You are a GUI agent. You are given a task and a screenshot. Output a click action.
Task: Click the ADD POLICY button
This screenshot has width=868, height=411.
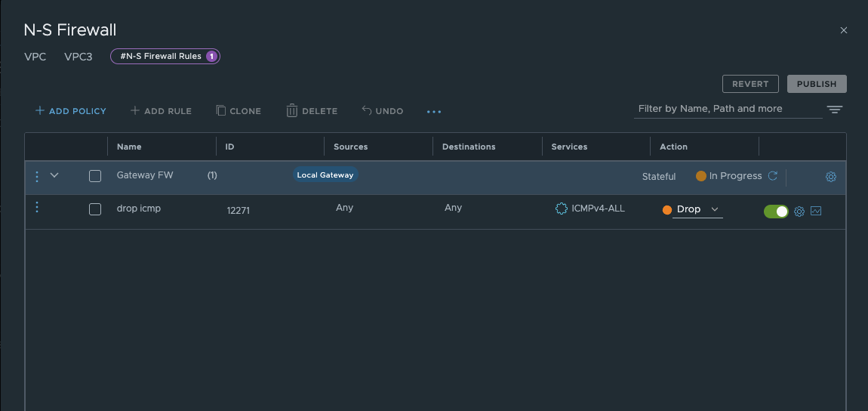pyautogui.click(x=71, y=111)
